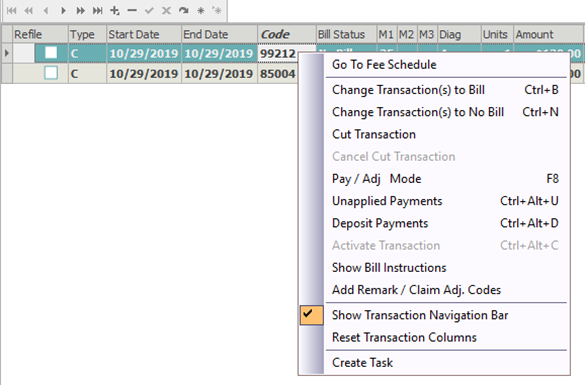
Task: Click the goto bookmark asterisk icon
Action: [217, 10]
